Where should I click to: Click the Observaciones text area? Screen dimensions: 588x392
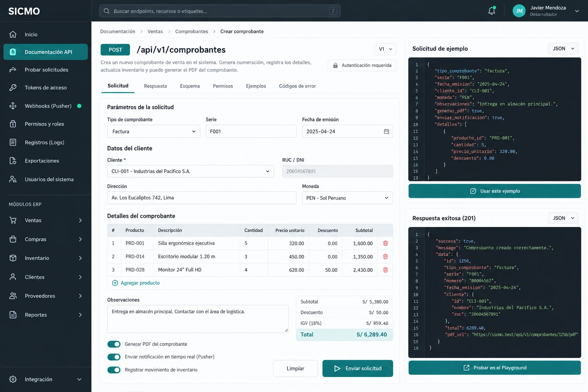tap(198, 319)
